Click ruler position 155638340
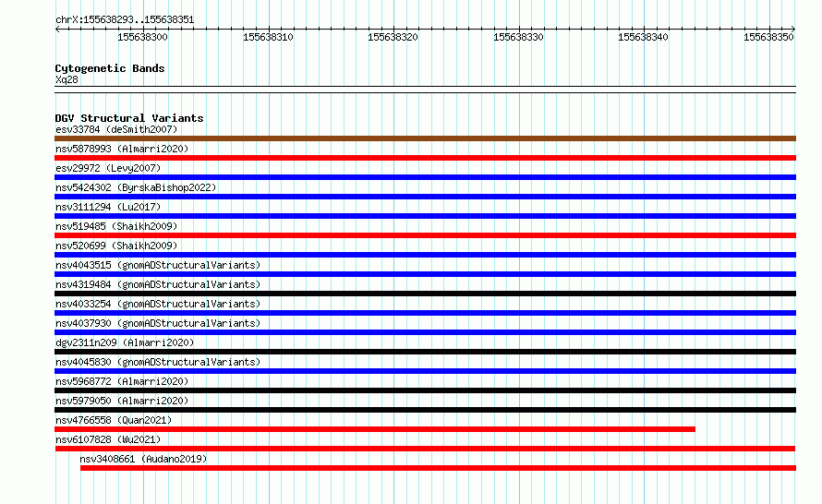 pyautogui.click(x=643, y=37)
